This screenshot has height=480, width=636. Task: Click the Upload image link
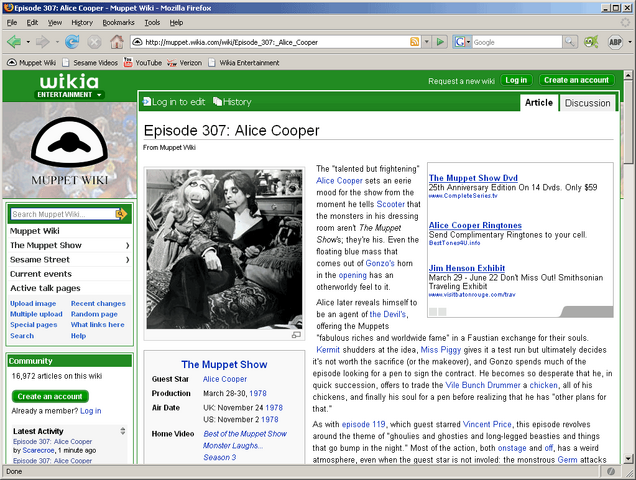pyautogui.click(x=33, y=303)
